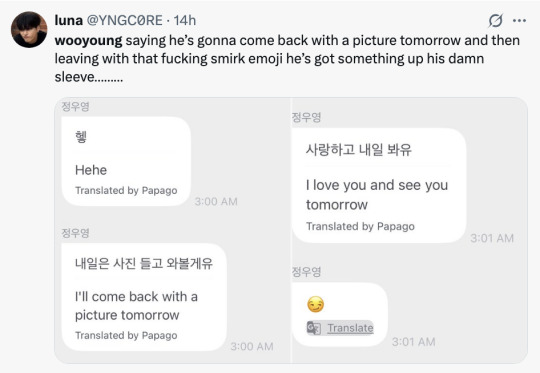Open luna's profile avatar picture
The width and height of the screenshot is (540, 373).
click(x=29, y=29)
